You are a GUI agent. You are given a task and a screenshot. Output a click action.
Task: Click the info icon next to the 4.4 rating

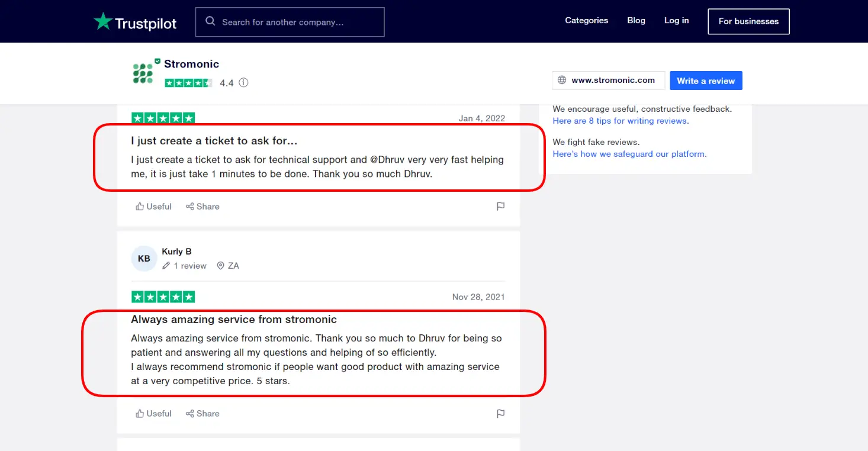point(243,83)
